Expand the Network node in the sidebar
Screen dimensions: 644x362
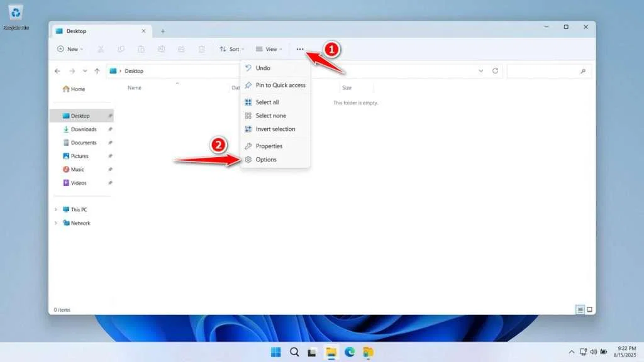pos(55,223)
